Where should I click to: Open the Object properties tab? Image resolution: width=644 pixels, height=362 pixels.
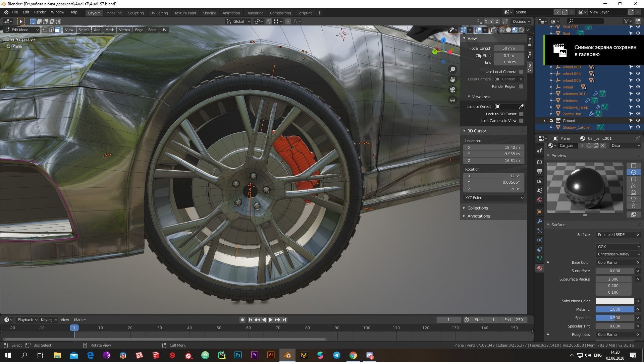pos(539,212)
